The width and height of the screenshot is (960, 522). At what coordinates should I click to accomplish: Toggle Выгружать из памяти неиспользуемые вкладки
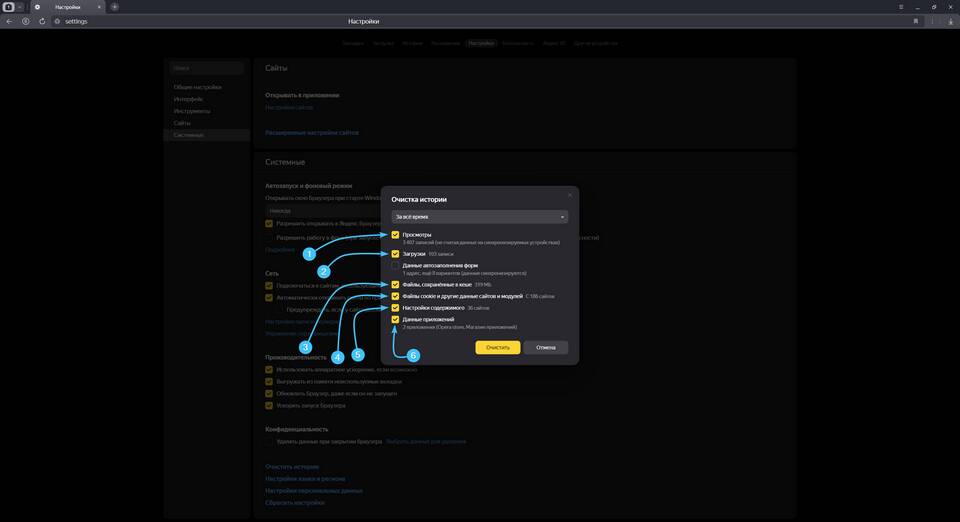(269, 381)
